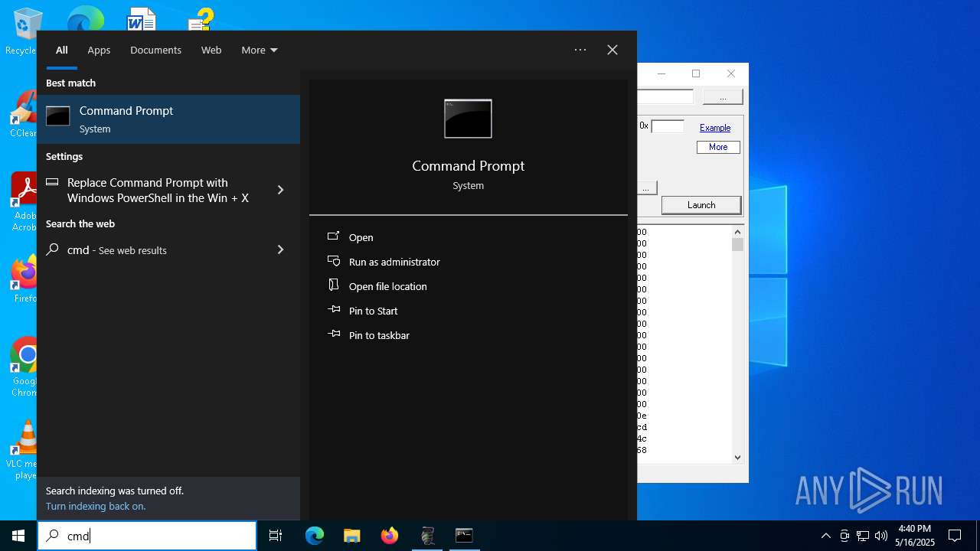Launch Microsoft Edge from the taskbar
This screenshot has height=551, width=980.
315,536
